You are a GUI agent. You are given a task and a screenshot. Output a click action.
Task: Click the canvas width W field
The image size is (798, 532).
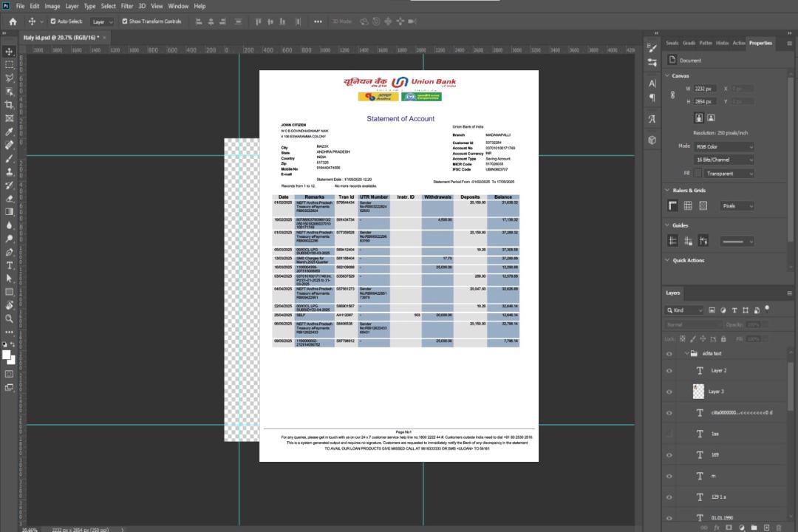click(x=705, y=89)
